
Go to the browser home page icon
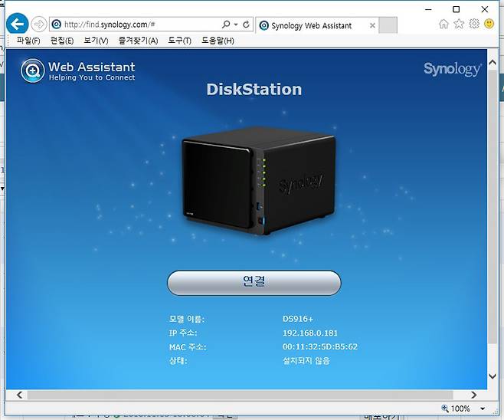pyautogui.click(x=443, y=24)
